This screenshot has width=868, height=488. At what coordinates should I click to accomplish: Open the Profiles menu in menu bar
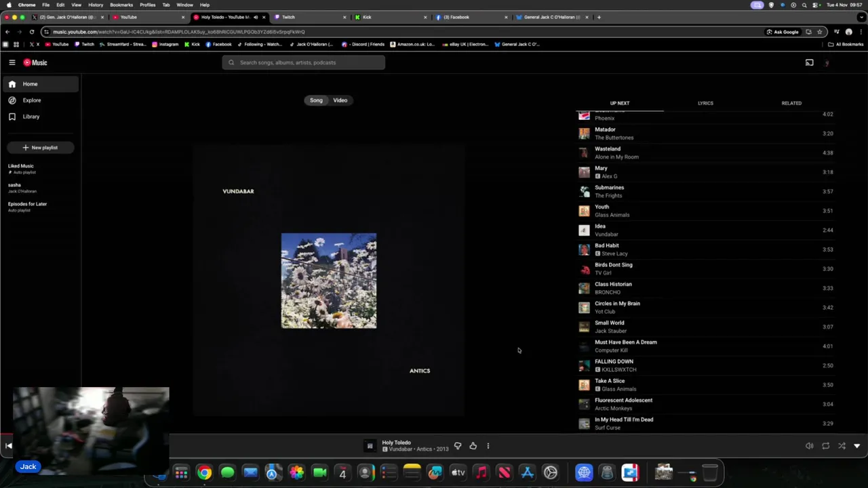147,5
